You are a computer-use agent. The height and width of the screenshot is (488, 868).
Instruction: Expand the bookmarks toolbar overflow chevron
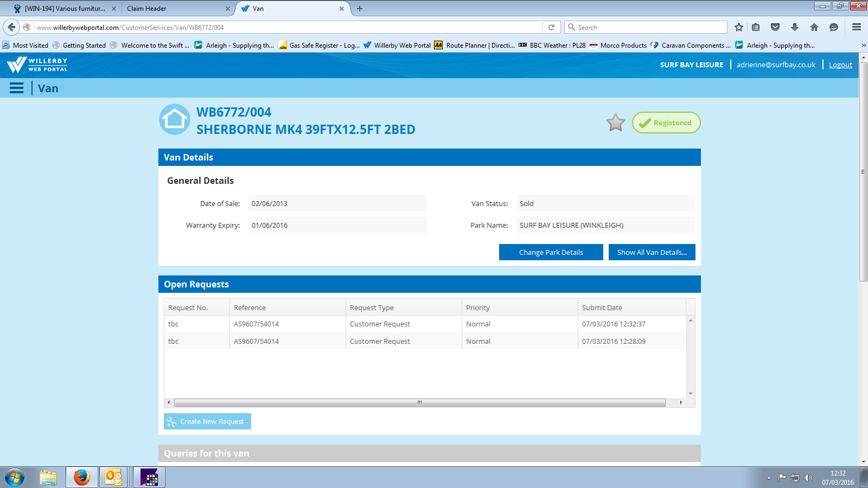click(x=864, y=46)
